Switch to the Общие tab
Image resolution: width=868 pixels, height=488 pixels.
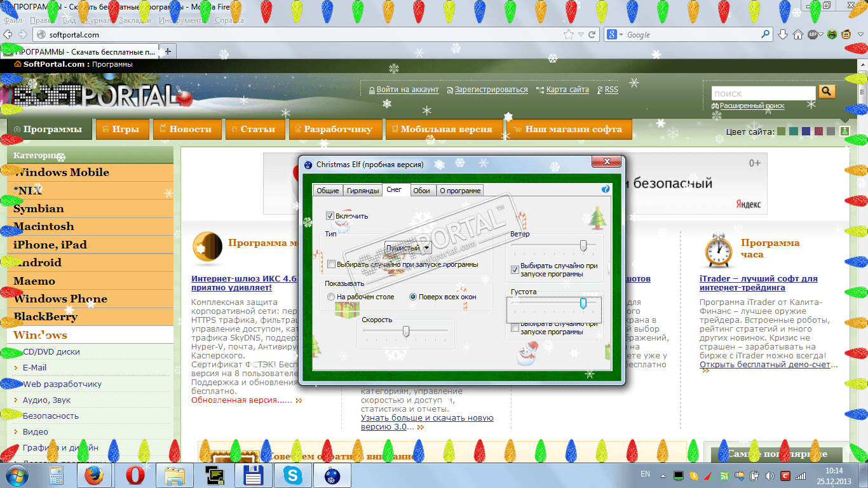pyautogui.click(x=328, y=191)
